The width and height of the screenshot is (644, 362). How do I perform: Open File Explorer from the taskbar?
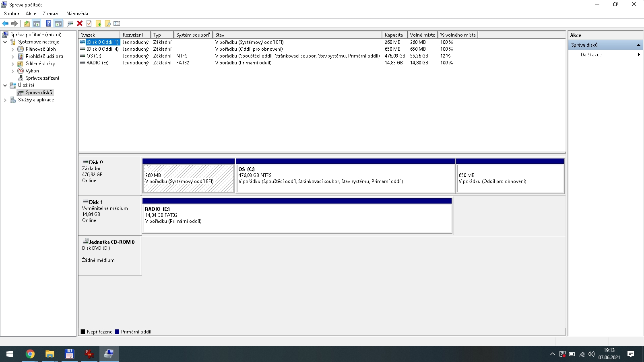[x=50, y=354]
